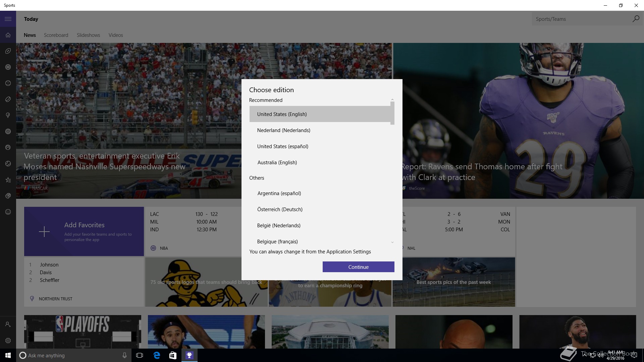Screen dimensions: 644x362
Task: Click the 'Scheffler' leaderboard entry
Action: [50, 280]
